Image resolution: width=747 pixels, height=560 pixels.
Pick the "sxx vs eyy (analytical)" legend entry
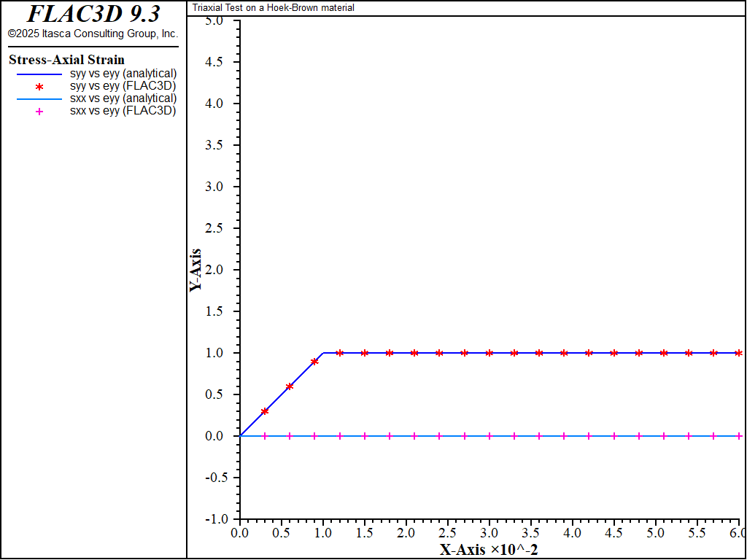pyautogui.click(x=128, y=98)
